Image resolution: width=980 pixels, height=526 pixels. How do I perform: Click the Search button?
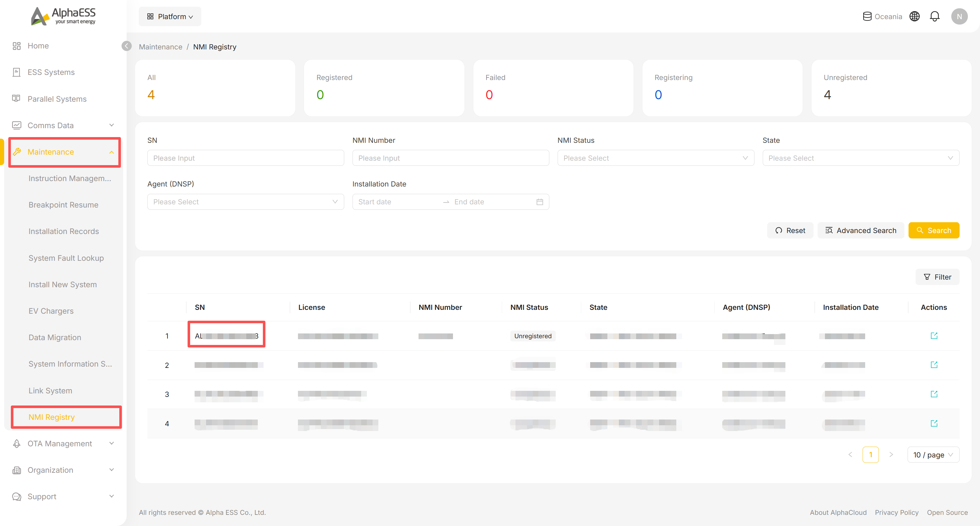pyautogui.click(x=934, y=230)
